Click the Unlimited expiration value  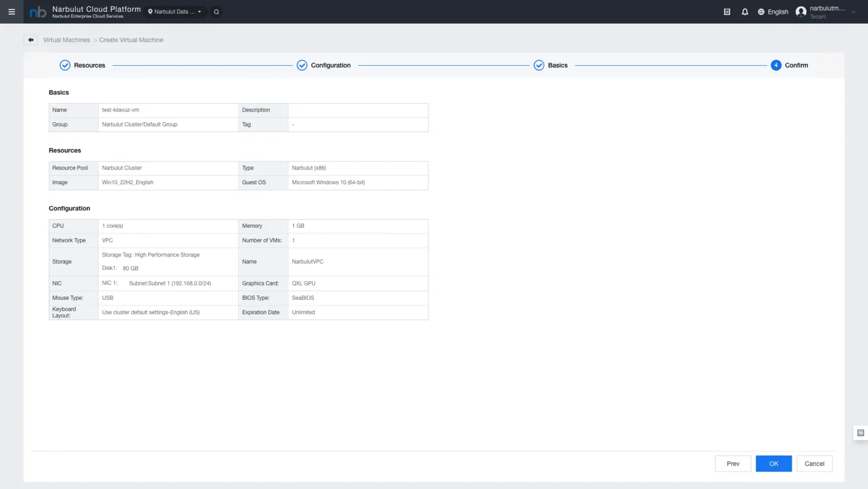point(304,312)
